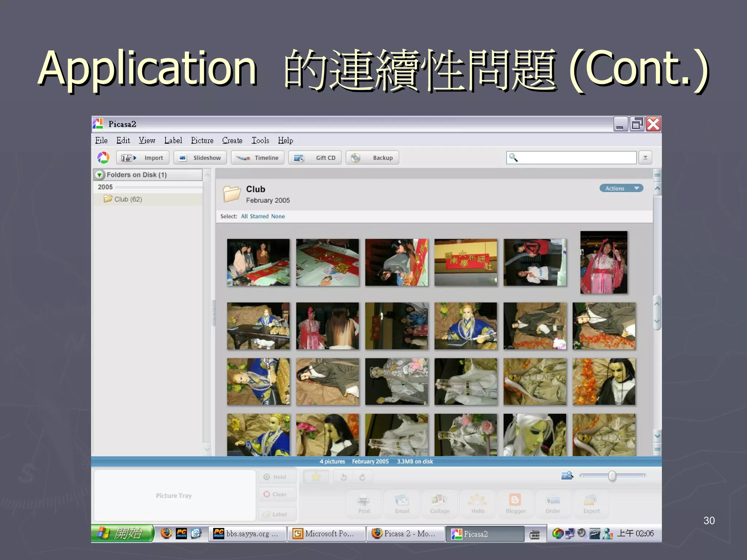
Task: Click the Print icon
Action: [x=364, y=504]
